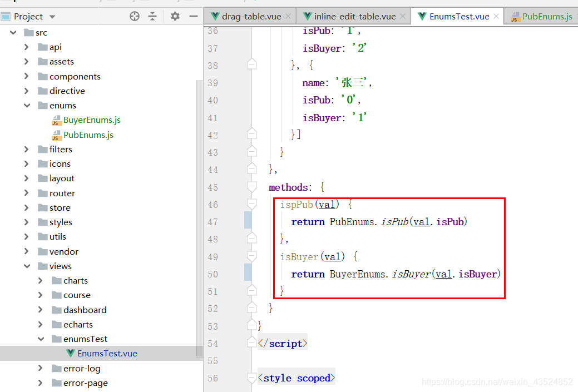The width and height of the screenshot is (578, 392).
Task: Expand the filters folder
Action: 26,149
